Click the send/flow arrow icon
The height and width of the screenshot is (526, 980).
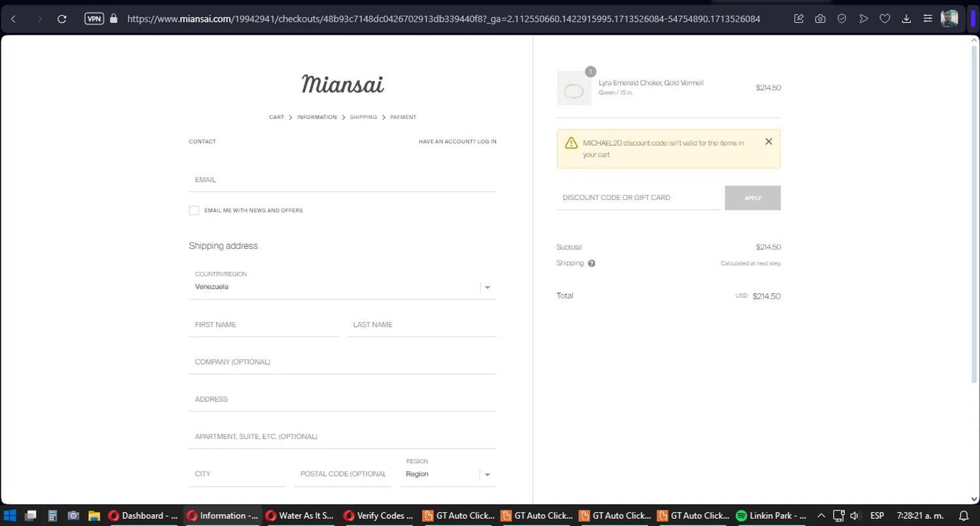tap(863, 19)
